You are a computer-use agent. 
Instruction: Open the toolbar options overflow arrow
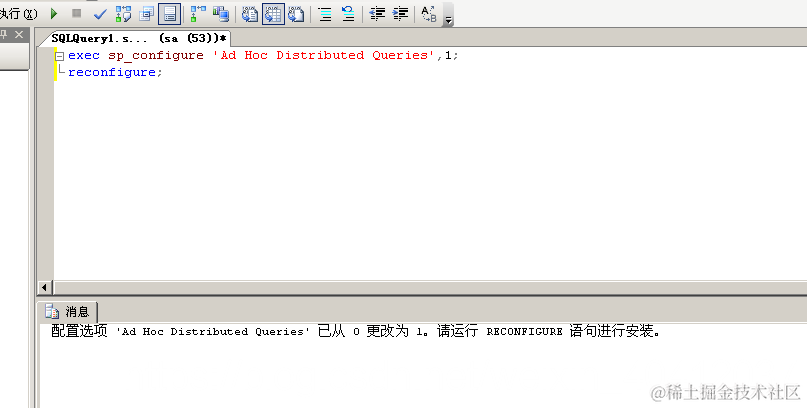[448, 15]
